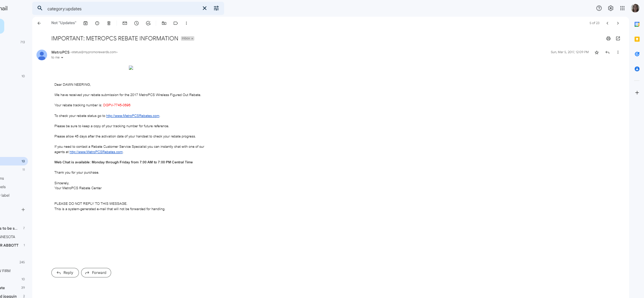Show the search filter options
Viewport: 644px width, 298px height.
tap(216, 8)
